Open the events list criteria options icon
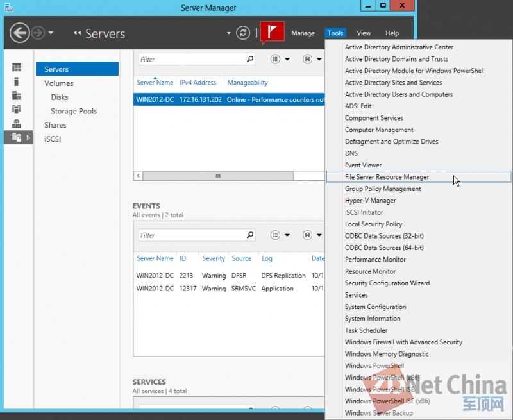The image size is (513, 420). tap(275, 235)
